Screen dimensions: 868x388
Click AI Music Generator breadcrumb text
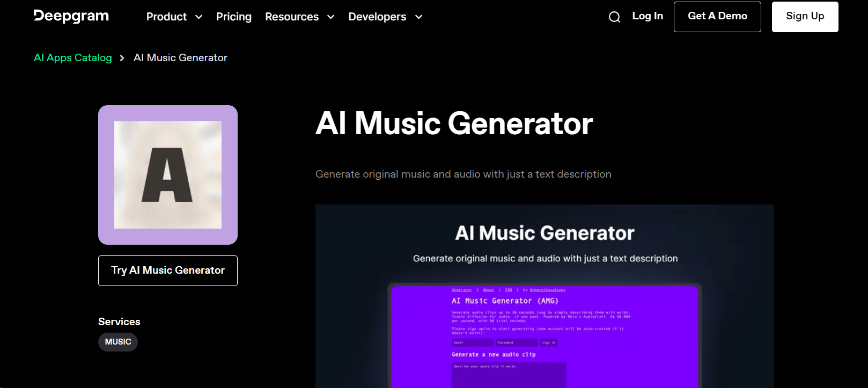[180, 57]
